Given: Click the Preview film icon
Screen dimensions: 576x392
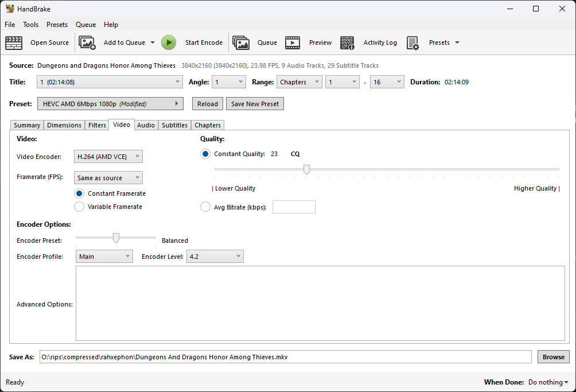Looking at the screenshot, I should point(293,42).
